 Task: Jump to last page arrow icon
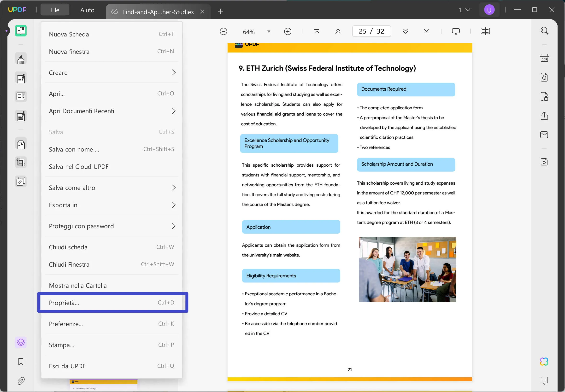click(426, 31)
